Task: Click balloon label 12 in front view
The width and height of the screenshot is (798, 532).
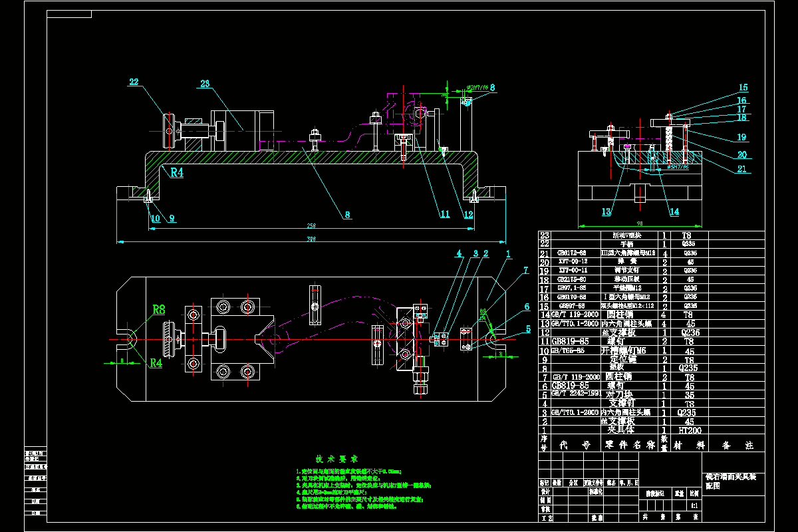Action: tap(468, 214)
